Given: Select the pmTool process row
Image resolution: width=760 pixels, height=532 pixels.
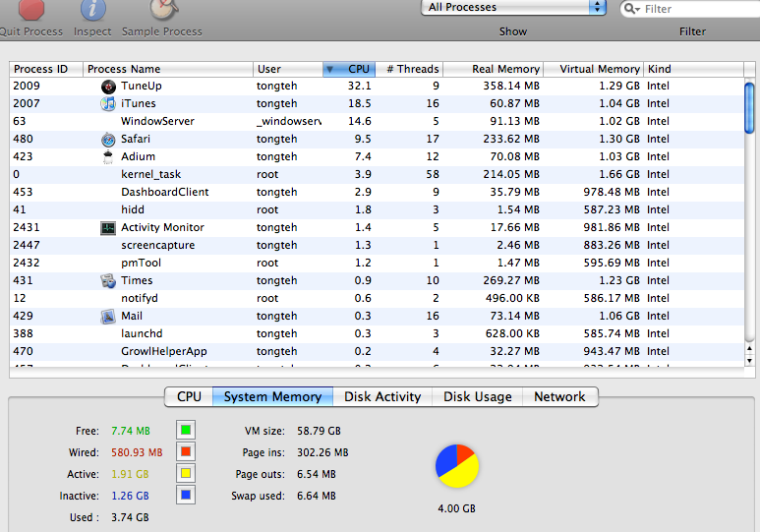Looking at the screenshot, I should pos(377,263).
